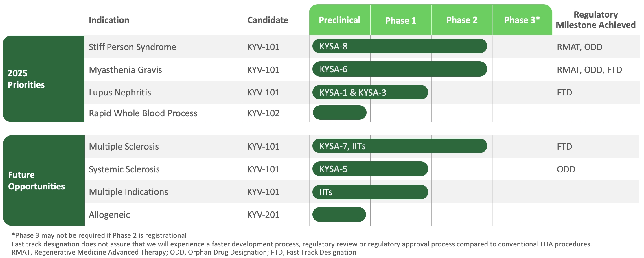Click the unlabeled KYV-102 preclinical bar
The height and width of the screenshot is (258, 644).
(339, 113)
